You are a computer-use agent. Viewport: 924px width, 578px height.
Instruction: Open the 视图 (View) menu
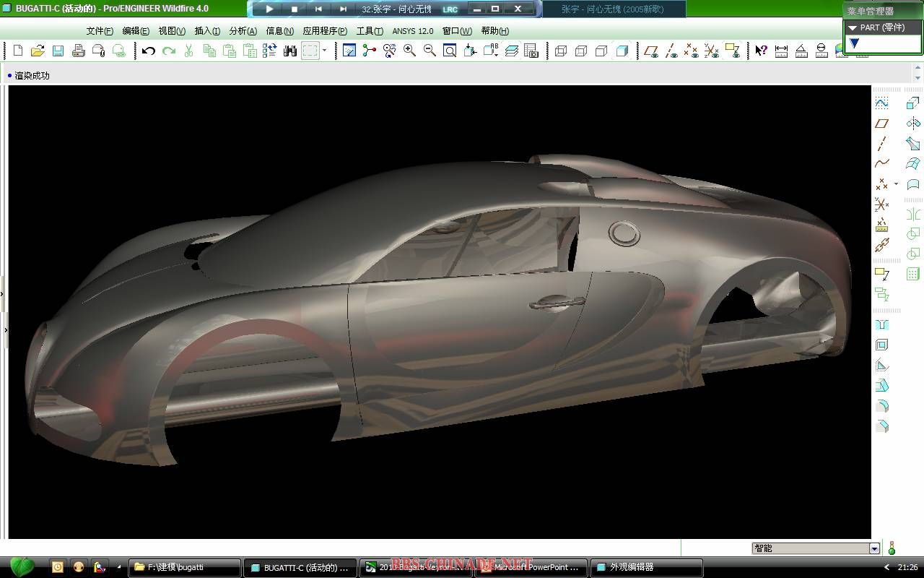coord(172,31)
